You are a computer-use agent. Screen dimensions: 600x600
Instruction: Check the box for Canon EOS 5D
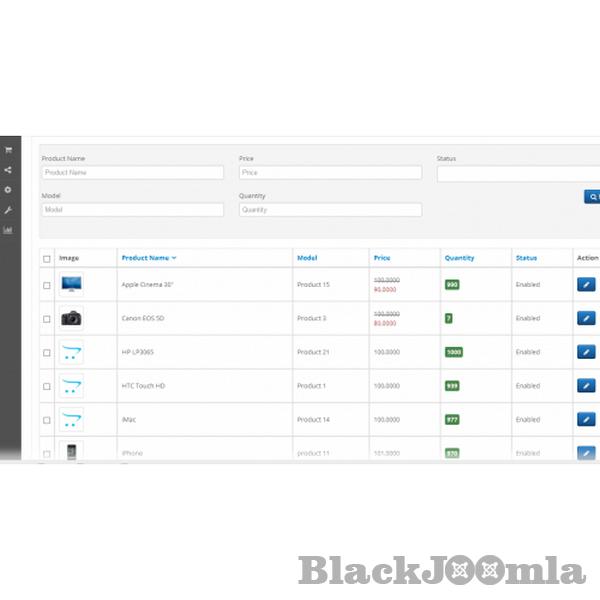[x=46, y=319]
